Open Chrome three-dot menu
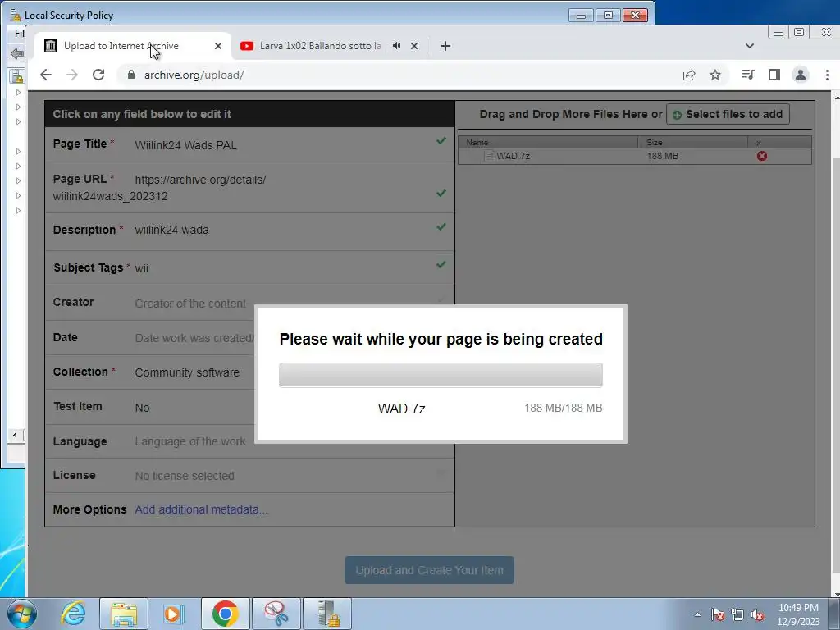Screen dimensions: 840x630 click(827, 75)
